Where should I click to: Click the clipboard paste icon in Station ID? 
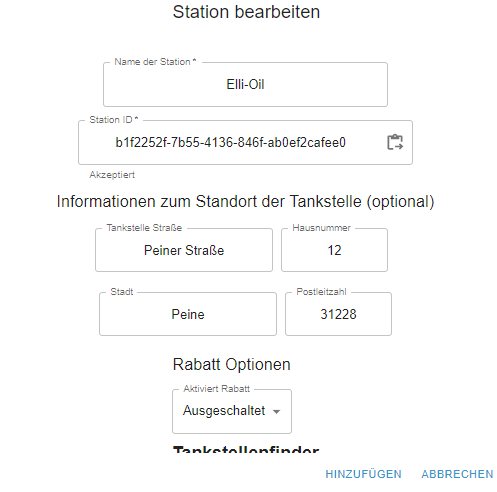pyautogui.click(x=395, y=142)
